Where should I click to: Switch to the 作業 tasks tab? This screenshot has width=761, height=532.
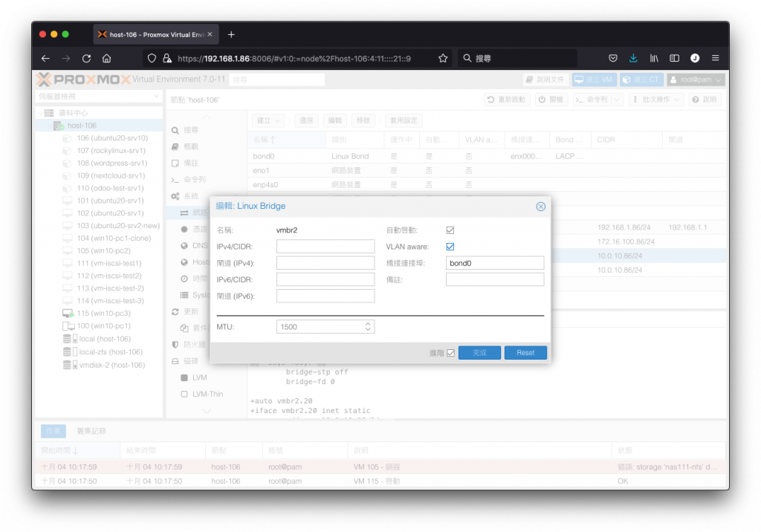pyautogui.click(x=54, y=431)
